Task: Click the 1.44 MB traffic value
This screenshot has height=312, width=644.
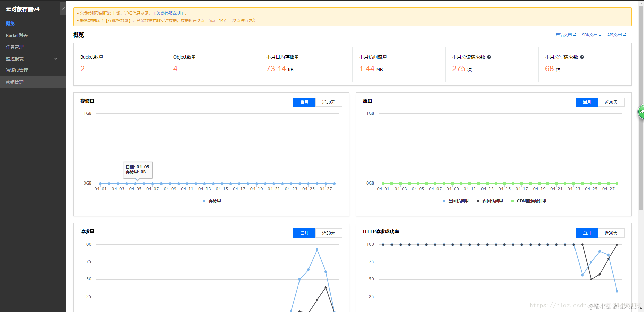Action: 371,69
